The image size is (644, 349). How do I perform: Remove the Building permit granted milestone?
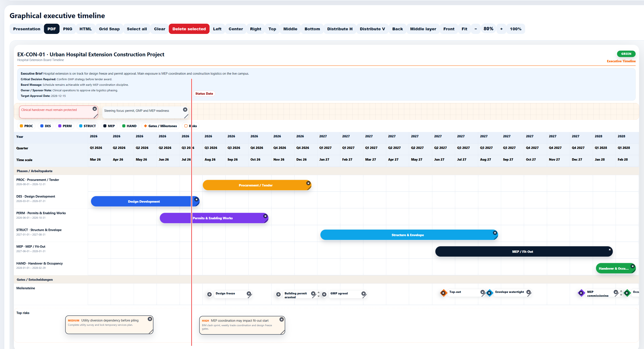[x=313, y=294]
